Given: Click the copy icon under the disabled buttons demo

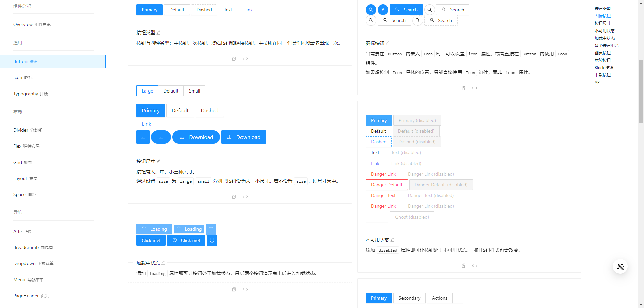Looking at the screenshot, I should coord(464,265).
